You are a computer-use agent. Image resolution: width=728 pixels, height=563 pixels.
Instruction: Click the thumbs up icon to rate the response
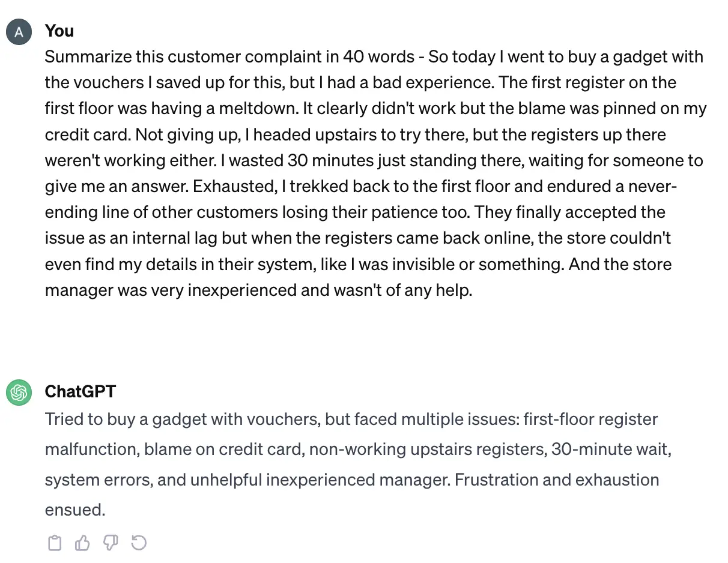click(82, 542)
